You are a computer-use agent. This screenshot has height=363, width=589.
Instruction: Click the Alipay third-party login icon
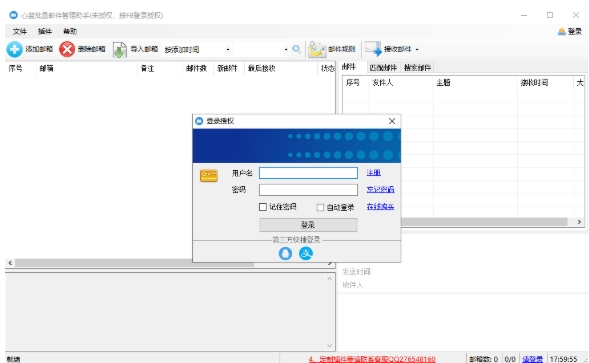tap(306, 253)
